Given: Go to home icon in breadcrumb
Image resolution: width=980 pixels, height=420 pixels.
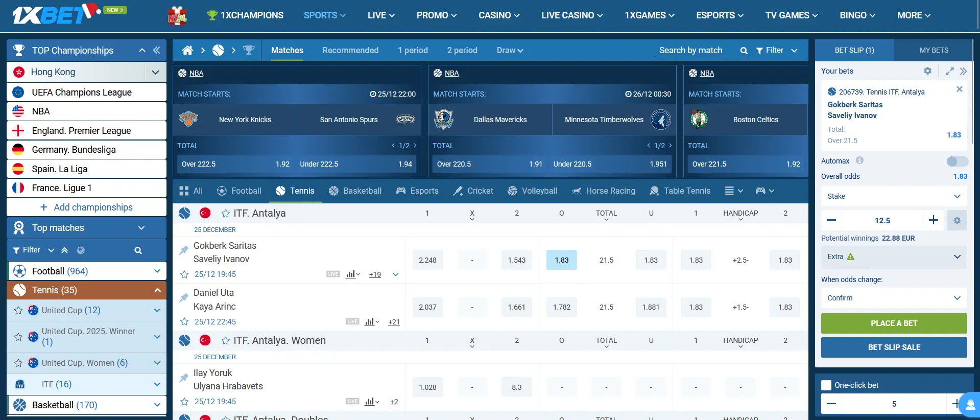Looking at the screenshot, I should (187, 50).
